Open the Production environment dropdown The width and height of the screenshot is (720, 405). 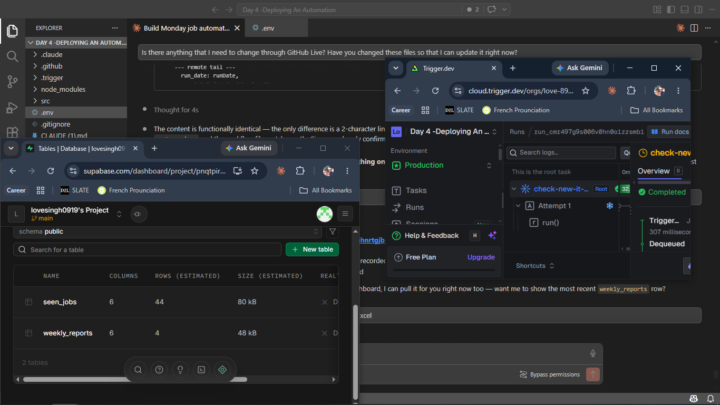[x=441, y=165]
